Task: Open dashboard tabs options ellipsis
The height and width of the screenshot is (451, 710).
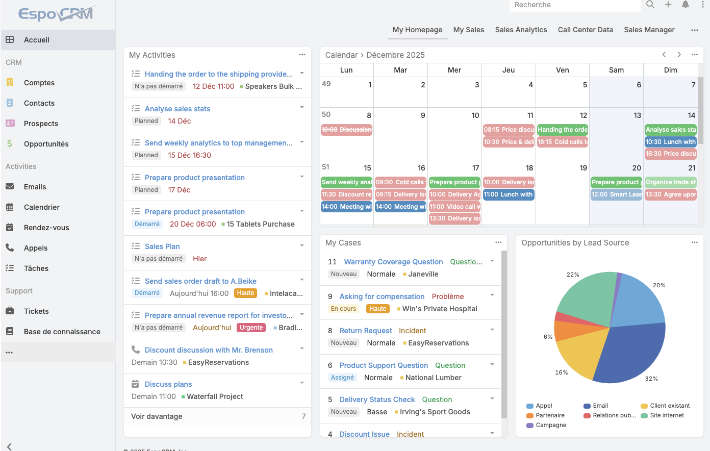Action: tap(695, 30)
